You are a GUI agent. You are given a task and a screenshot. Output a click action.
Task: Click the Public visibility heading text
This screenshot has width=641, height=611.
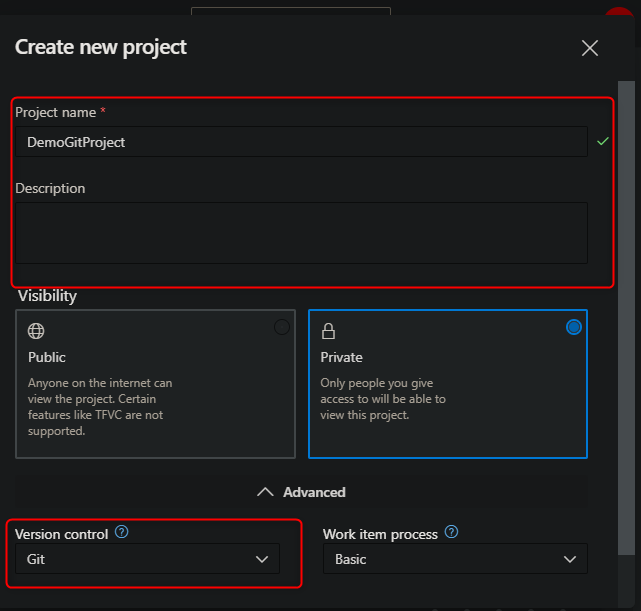coord(47,357)
